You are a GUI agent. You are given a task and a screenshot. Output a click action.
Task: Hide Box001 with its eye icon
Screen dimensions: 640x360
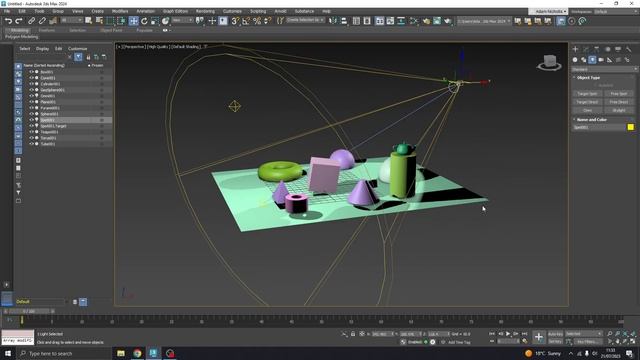click(31, 72)
